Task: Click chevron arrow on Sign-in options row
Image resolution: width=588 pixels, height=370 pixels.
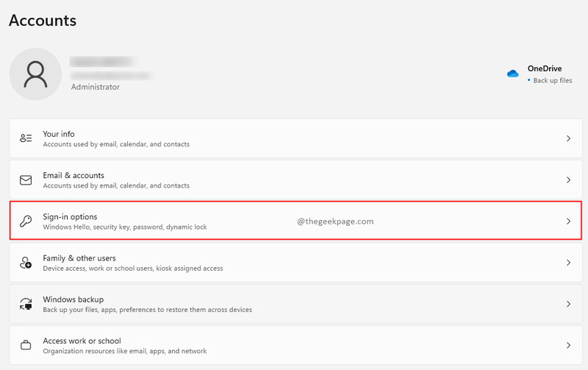Action: click(x=568, y=221)
